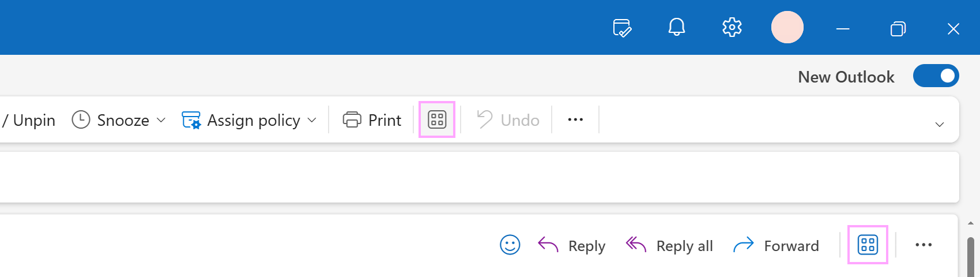Open Apps grid icon in ribbon

(x=437, y=119)
